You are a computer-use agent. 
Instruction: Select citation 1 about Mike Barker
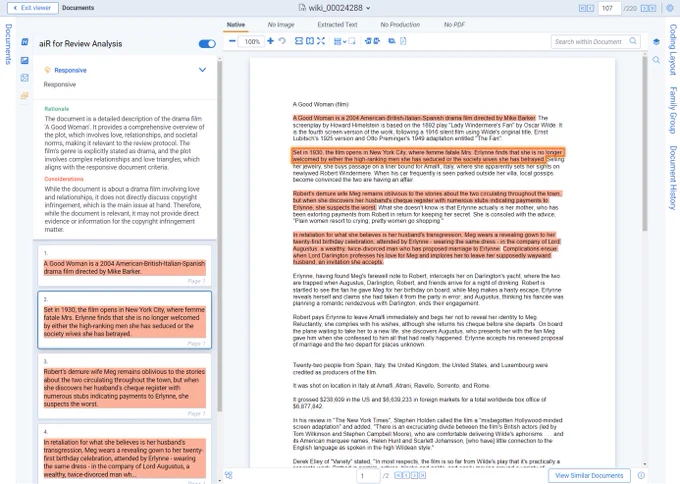click(124, 266)
